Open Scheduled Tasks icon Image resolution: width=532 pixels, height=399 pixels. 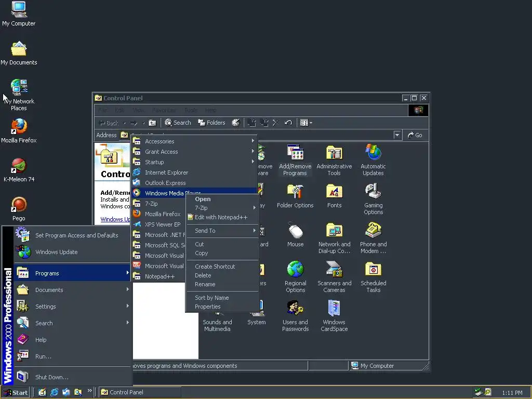[x=373, y=277]
